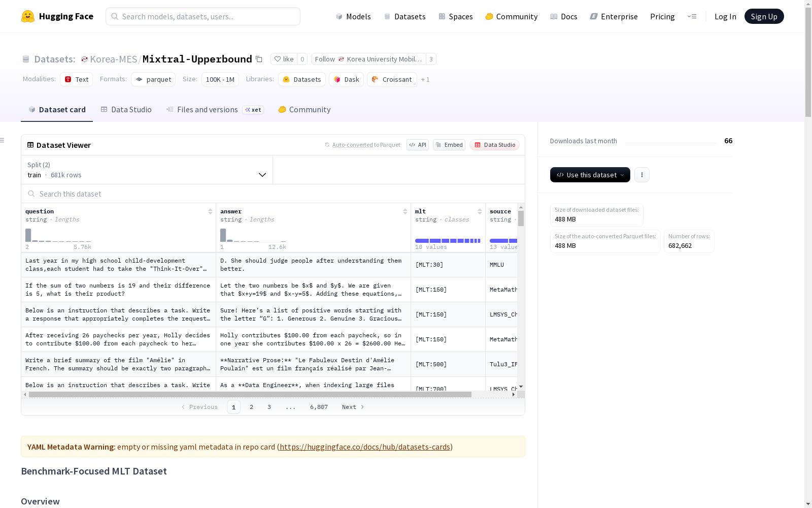Jump to last page 6,807
Screen dimensions: 812x508
[319, 407]
